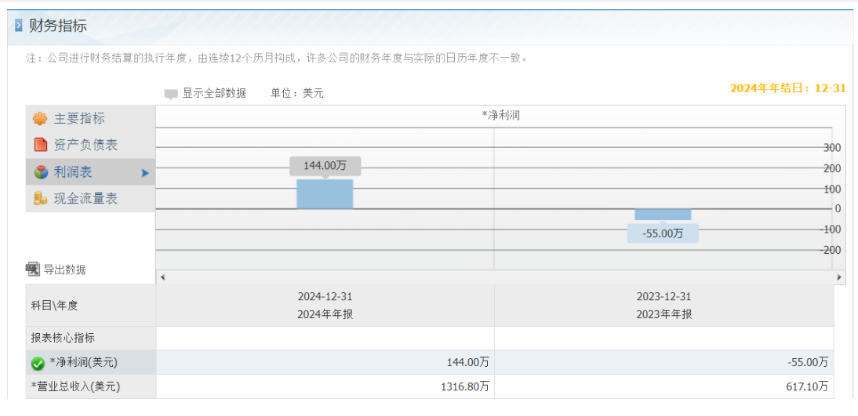Screen dimensions: 858x416
Task: Click the 显示全部数据 label
Action: [214, 93]
